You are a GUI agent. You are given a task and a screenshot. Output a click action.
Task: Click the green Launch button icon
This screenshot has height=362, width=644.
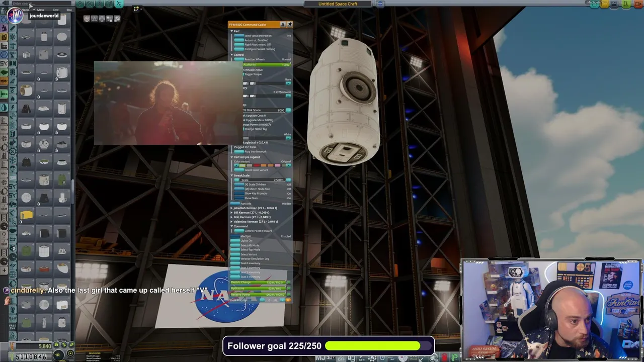point(626,4)
